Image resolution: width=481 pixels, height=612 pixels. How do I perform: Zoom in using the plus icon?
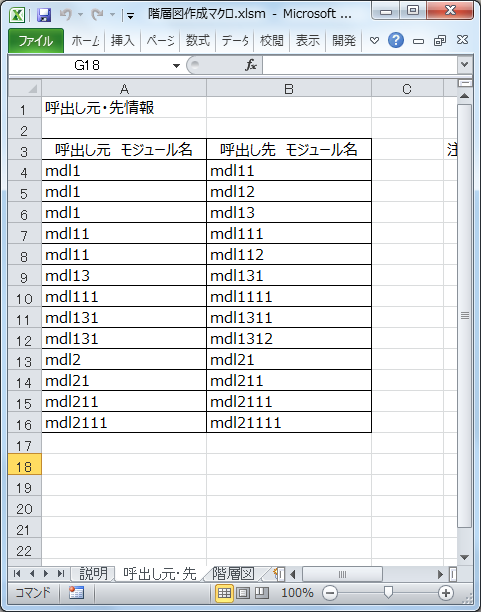pyautogui.click(x=445, y=593)
